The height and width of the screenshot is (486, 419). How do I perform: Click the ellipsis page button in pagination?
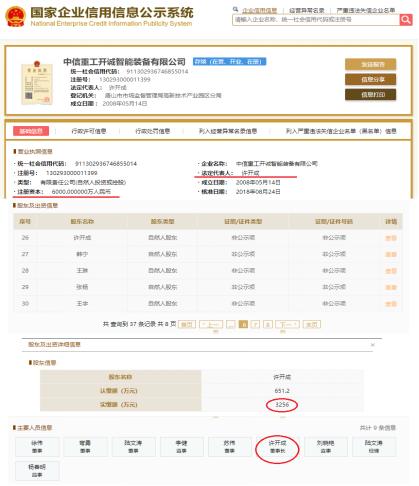pos(231,324)
